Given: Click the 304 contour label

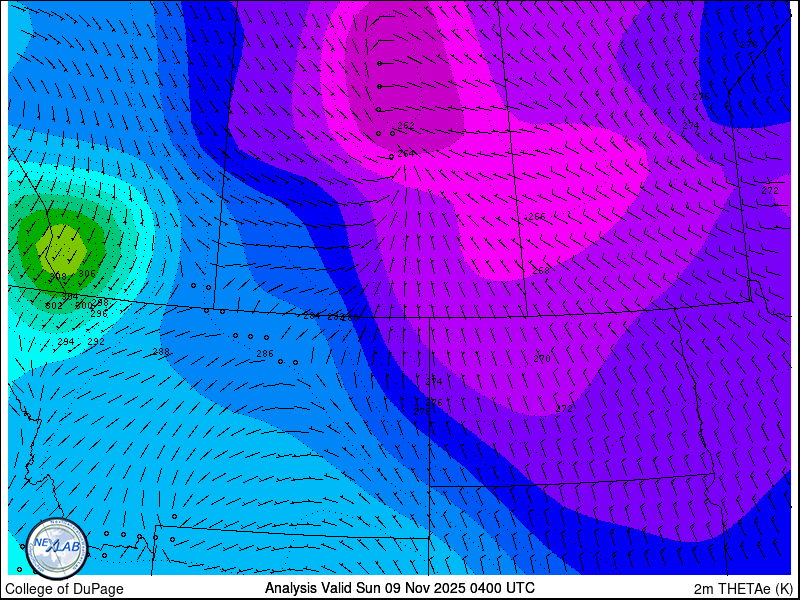Looking at the screenshot, I should [70, 296].
